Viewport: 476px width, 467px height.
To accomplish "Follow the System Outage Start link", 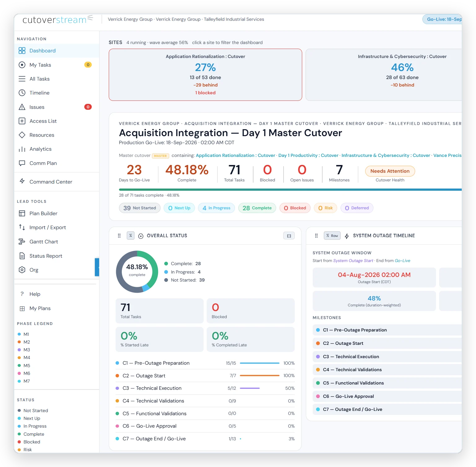I will [353, 260].
